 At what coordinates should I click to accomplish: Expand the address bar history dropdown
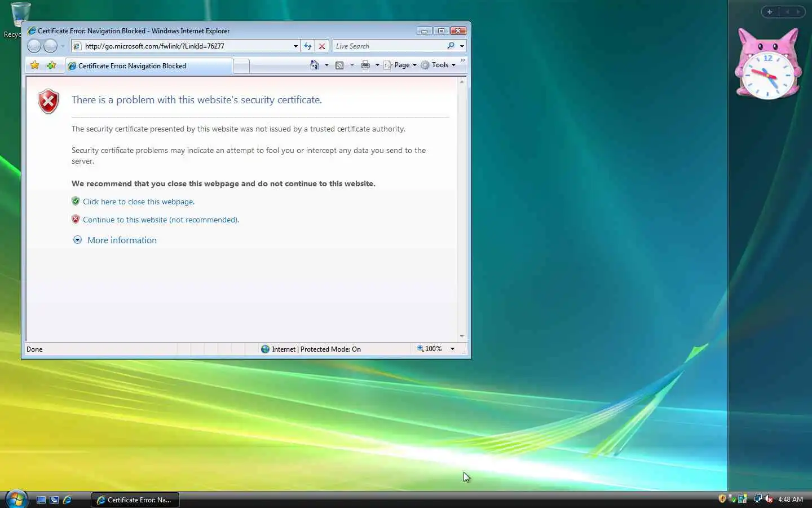[x=295, y=46]
